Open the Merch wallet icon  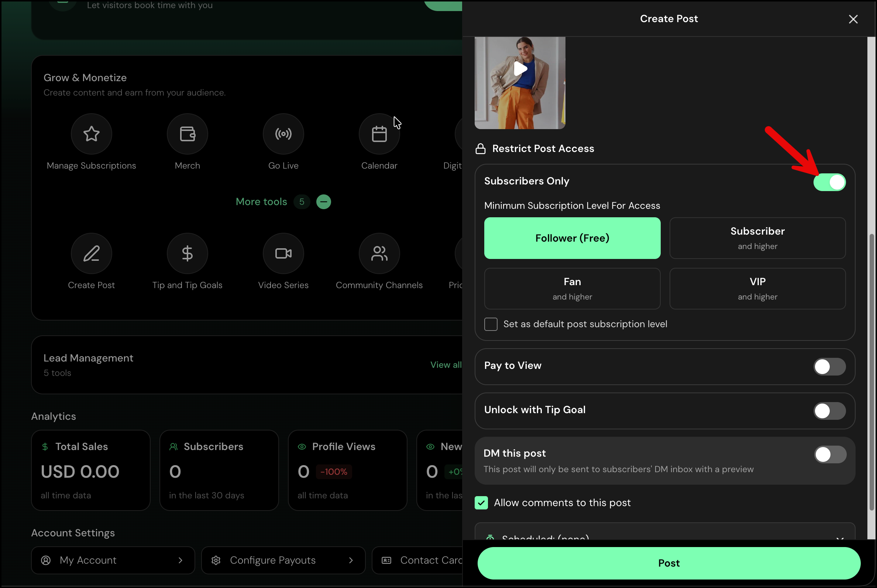tap(187, 134)
